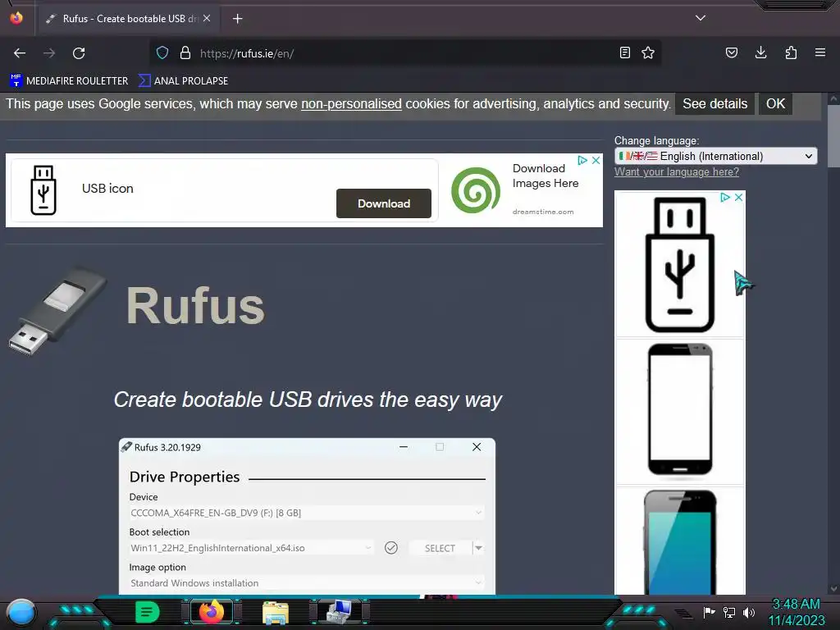Click the See details cookie button
This screenshot has width=840, height=630.
[x=714, y=104]
